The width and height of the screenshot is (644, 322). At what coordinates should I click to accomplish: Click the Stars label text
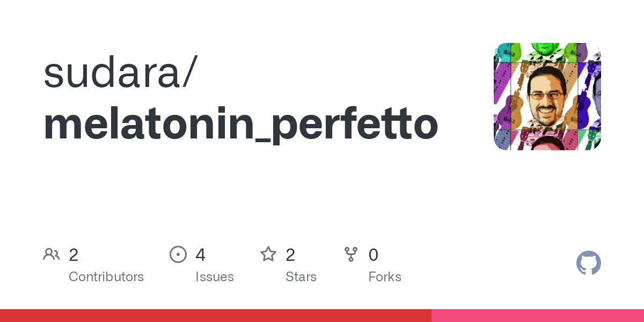point(301,277)
